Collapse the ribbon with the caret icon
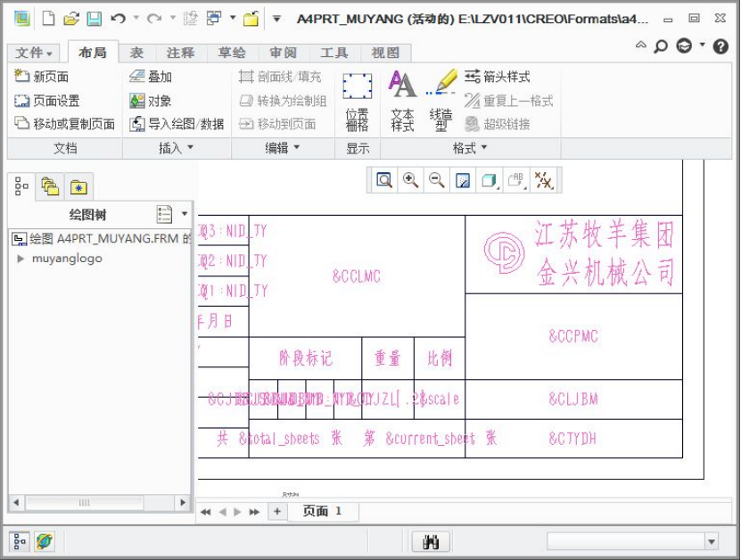The height and width of the screenshot is (560, 741). coord(641,45)
